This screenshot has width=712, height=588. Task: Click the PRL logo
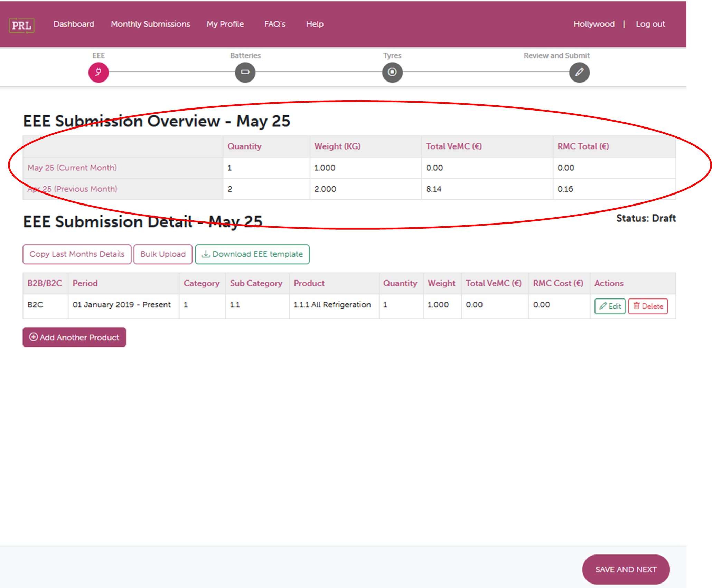point(21,25)
